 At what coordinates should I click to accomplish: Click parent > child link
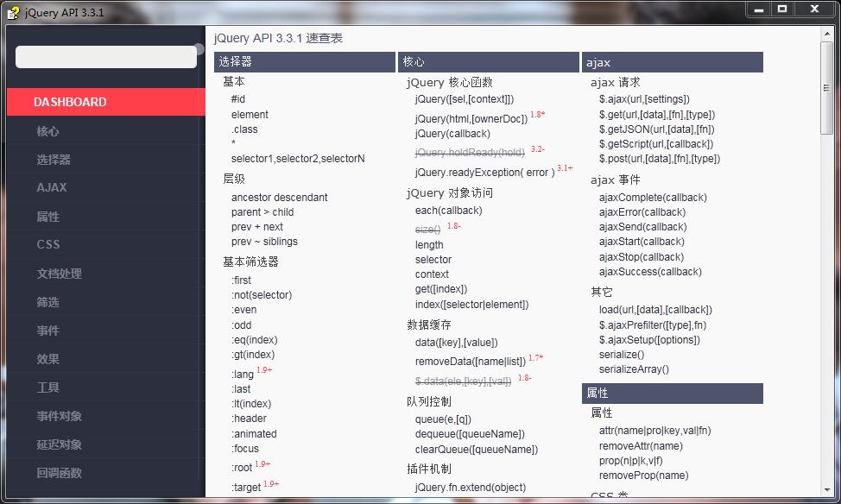262,211
